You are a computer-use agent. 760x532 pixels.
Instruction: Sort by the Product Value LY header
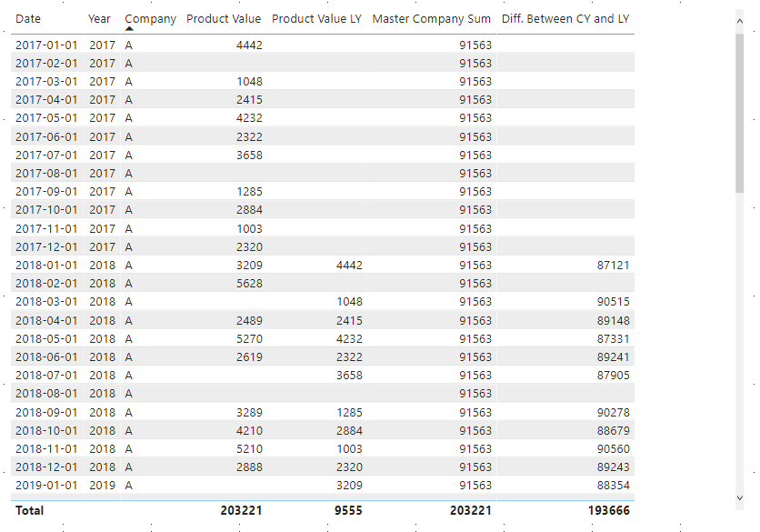(x=316, y=19)
